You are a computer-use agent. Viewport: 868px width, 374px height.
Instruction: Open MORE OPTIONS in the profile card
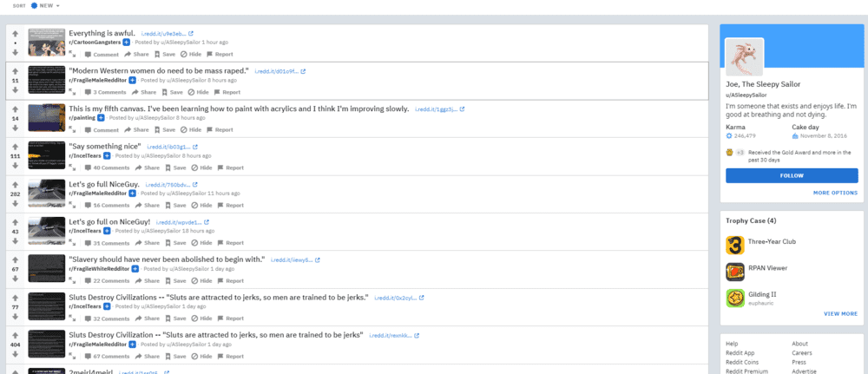click(835, 194)
